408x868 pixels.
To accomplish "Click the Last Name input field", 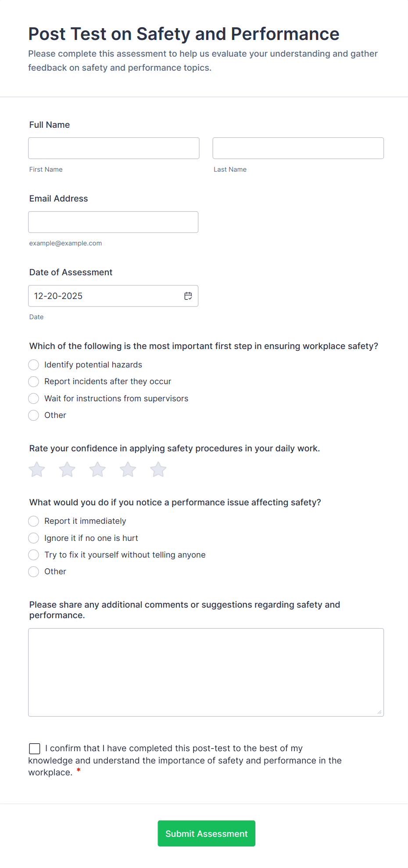I will (x=298, y=148).
